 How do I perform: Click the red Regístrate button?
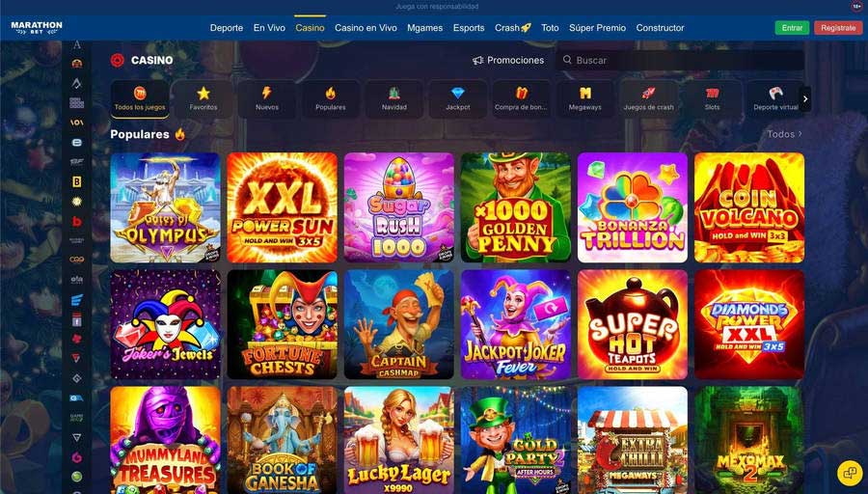click(838, 28)
